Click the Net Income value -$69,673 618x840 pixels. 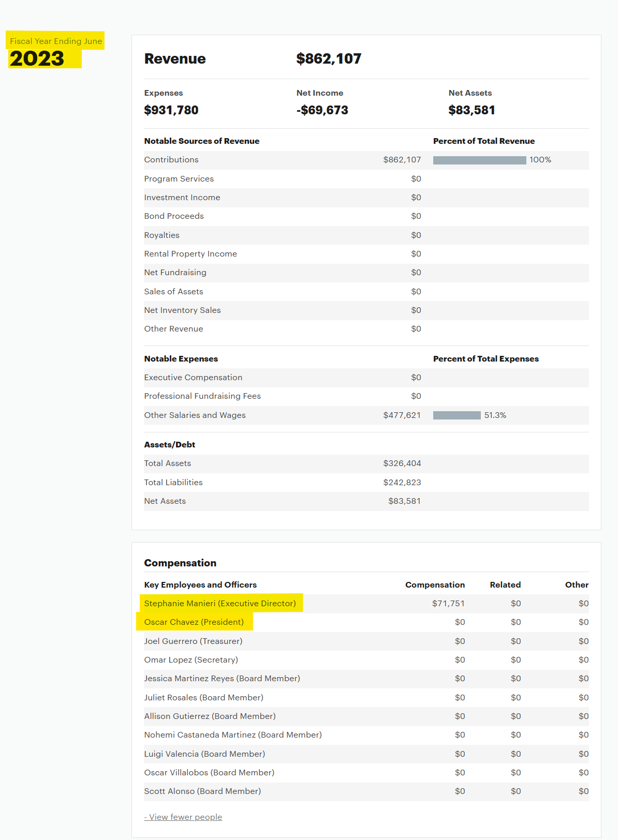coord(322,110)
